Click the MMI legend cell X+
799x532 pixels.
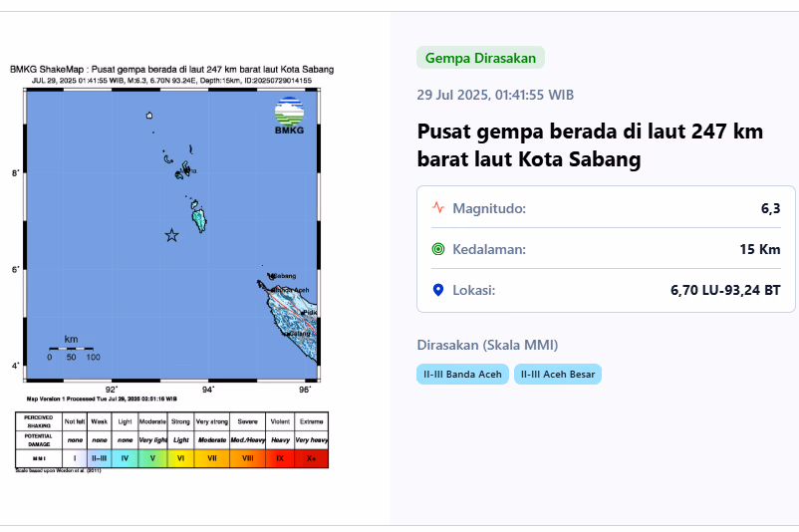pos(312,458)
